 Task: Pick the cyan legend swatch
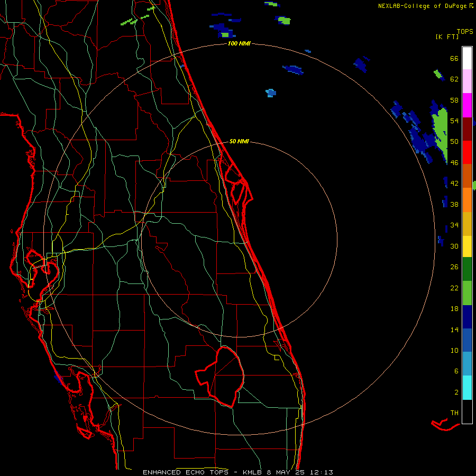467,388
